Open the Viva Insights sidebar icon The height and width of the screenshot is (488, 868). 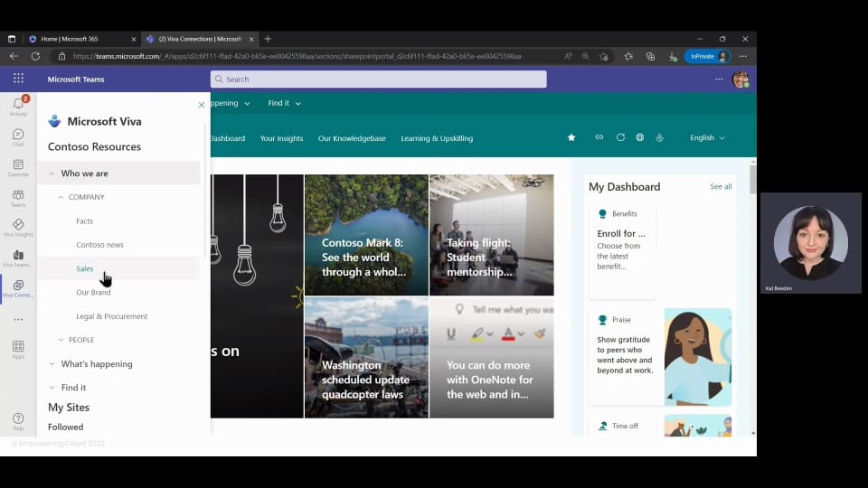[18, 228]
